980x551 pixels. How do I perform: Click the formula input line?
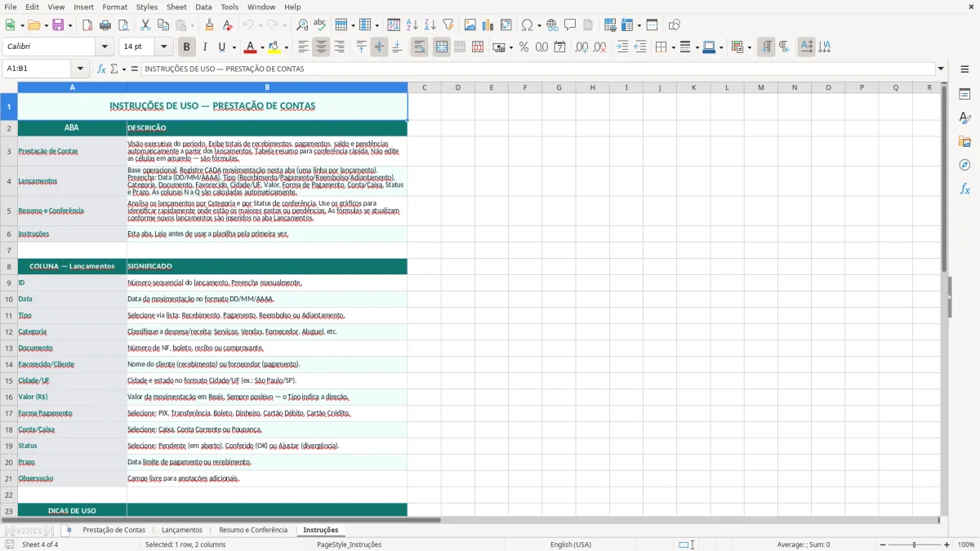pyautogui.click(x=538, y=69)
